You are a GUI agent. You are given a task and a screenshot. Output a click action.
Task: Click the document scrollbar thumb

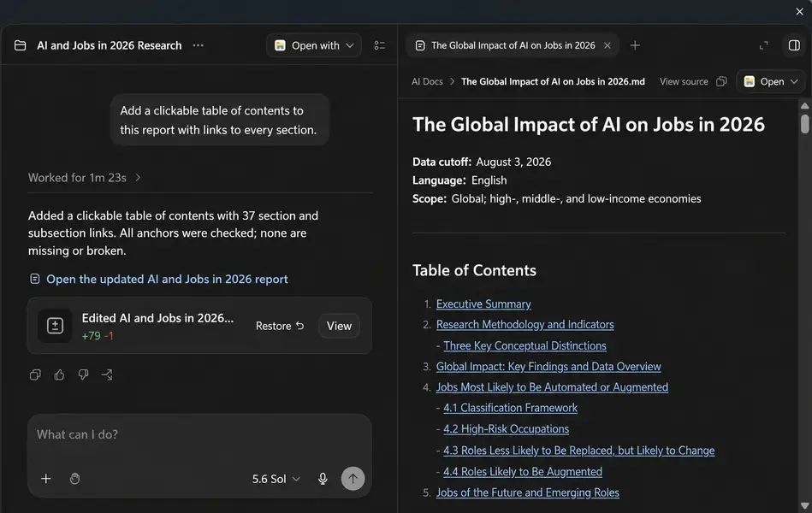pyautogui.click(x=804, y=124)
